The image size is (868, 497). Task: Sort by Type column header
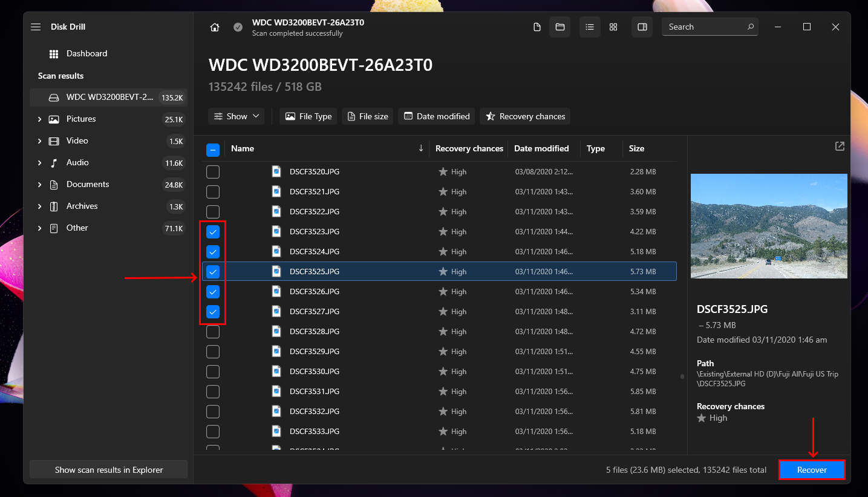[x=596, y=148]
